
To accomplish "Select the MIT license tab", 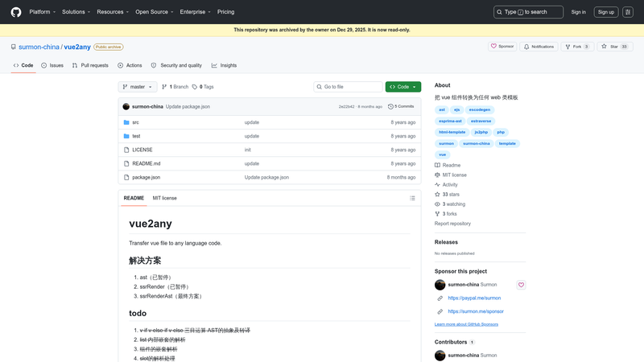I will point(165,198).
